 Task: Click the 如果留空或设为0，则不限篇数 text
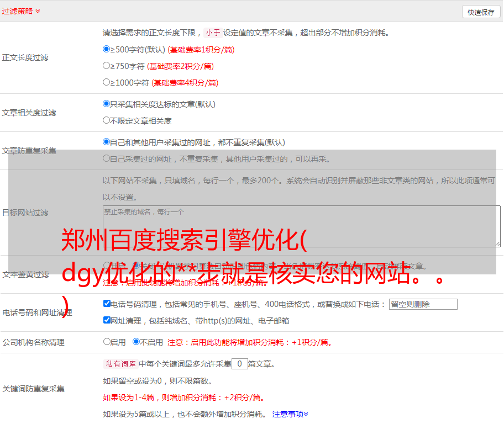(x=158, y=381)
